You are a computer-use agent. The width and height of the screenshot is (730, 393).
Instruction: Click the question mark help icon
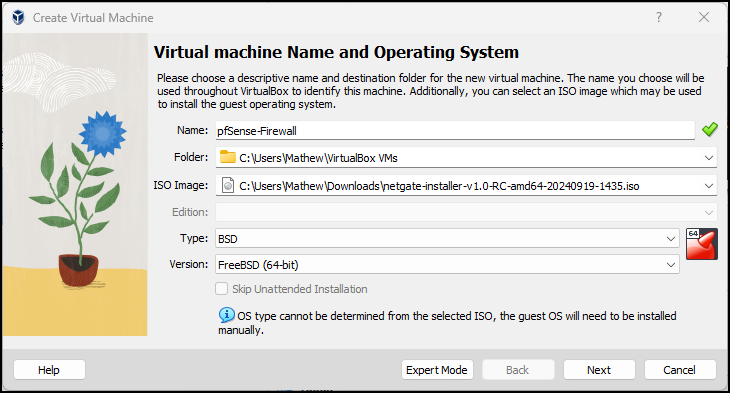pos(659,17)
